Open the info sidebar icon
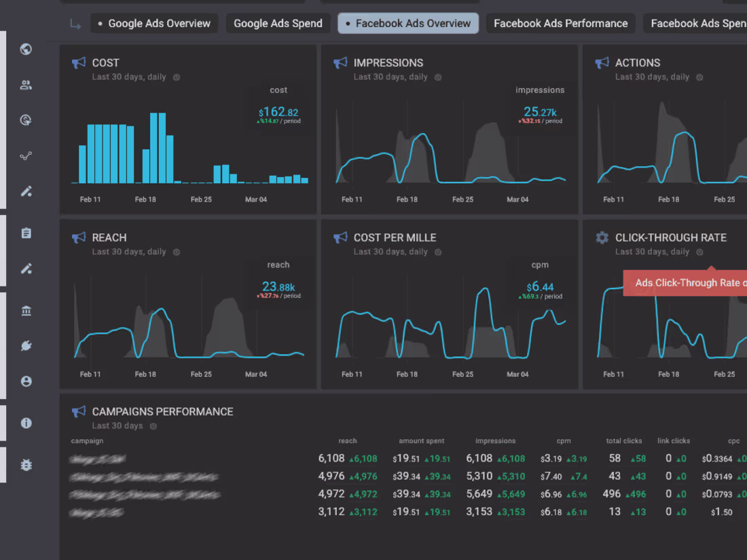 (26, 423)
